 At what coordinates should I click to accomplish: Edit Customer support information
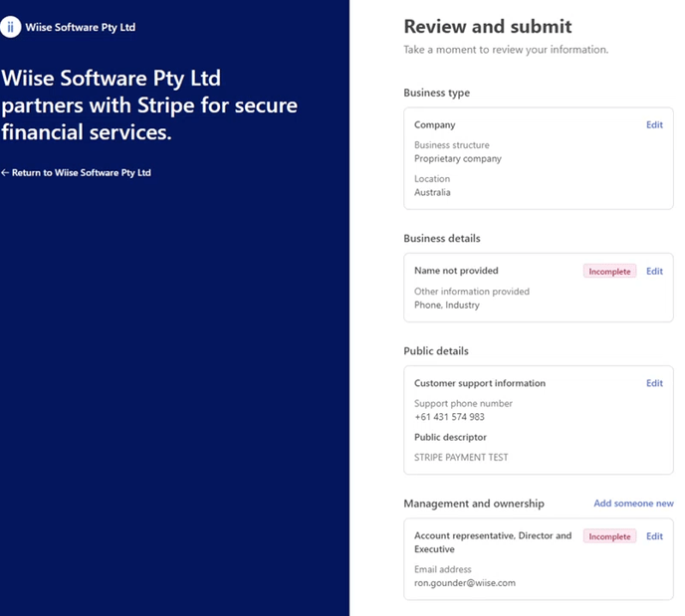[654, 383]
